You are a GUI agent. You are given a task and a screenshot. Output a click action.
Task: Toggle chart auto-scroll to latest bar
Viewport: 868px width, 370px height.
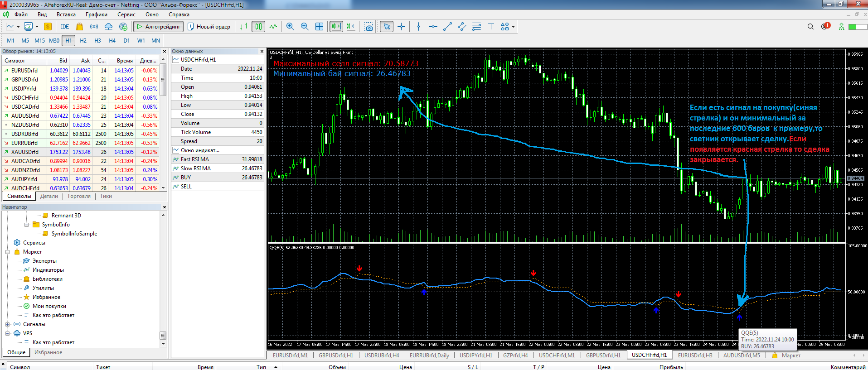(336, 27)
